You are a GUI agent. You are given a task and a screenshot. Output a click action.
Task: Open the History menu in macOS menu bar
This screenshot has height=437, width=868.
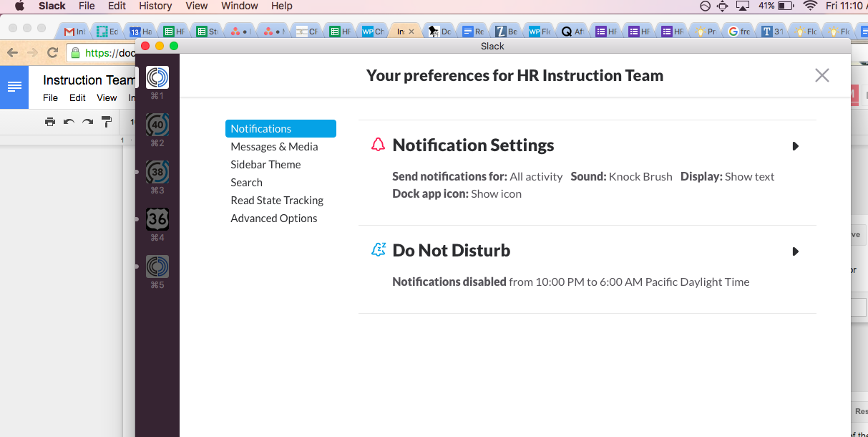pos(155,6)
